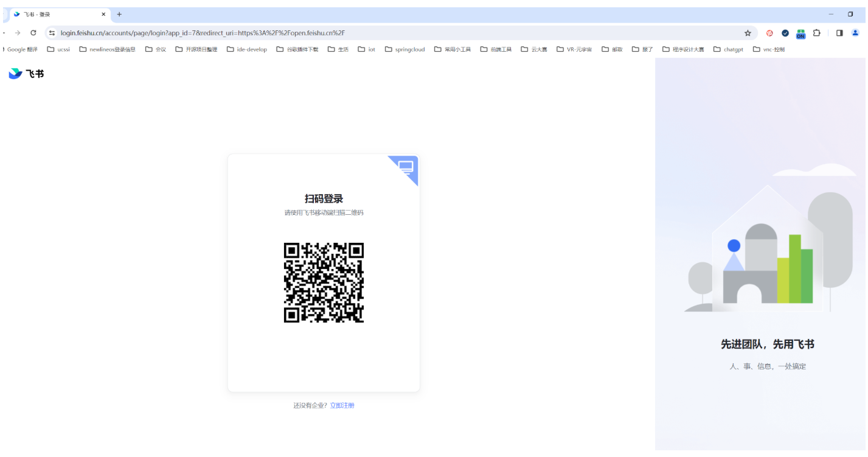
Task: Switch to password login via corner monitor icon
Action: point(406,167)
